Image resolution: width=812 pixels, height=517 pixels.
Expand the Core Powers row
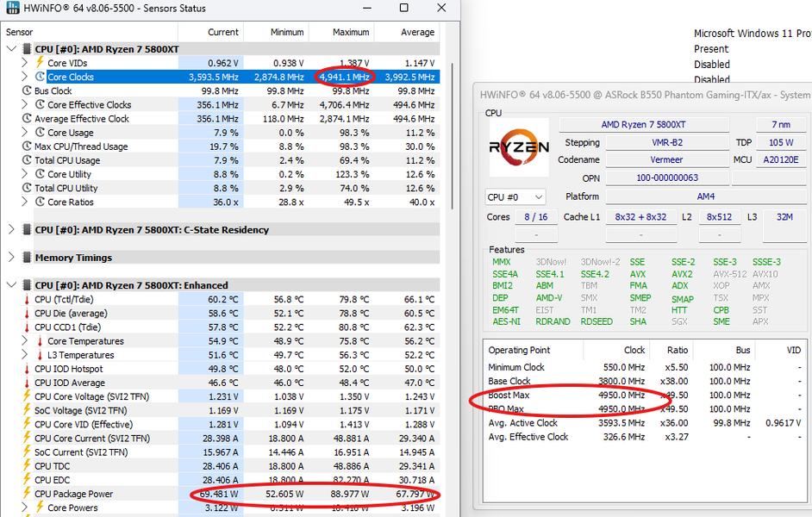point(25,508)
